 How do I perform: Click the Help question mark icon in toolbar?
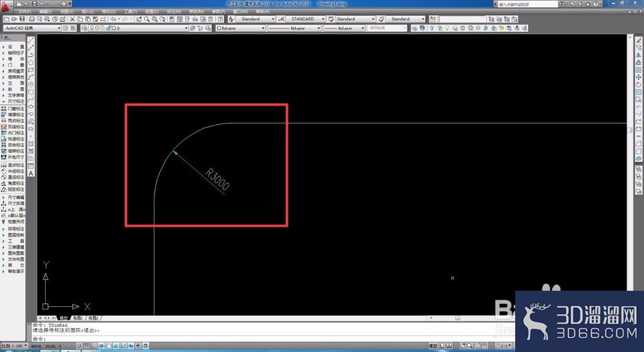tap(220, 19)
